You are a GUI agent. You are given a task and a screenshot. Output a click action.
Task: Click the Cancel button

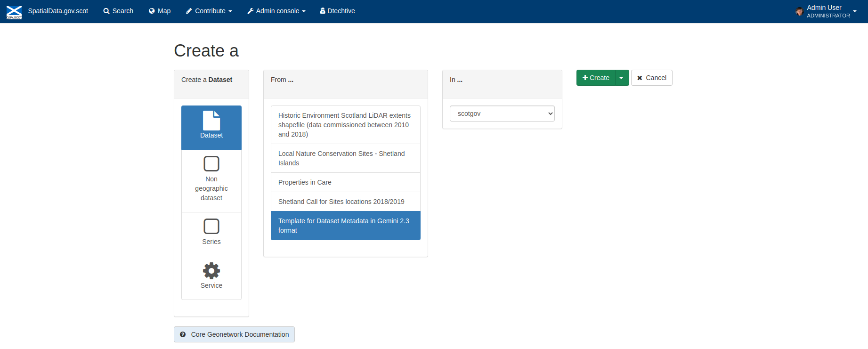click(x=652, y=78)
